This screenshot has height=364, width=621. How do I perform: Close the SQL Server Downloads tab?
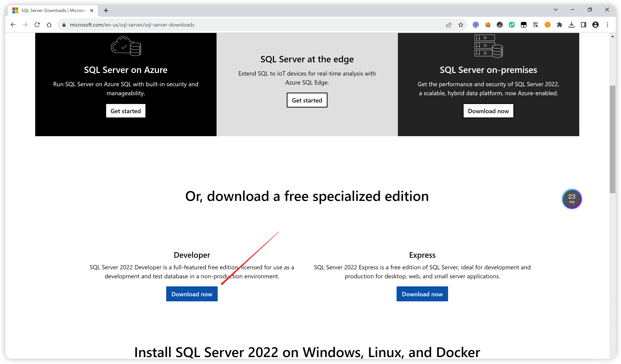point(92,10)
